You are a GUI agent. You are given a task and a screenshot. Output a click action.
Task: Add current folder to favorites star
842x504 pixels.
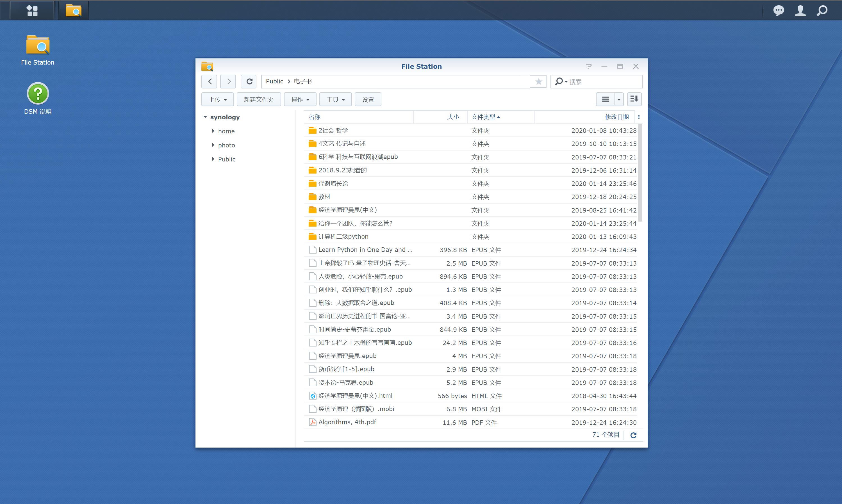(538, 81)
